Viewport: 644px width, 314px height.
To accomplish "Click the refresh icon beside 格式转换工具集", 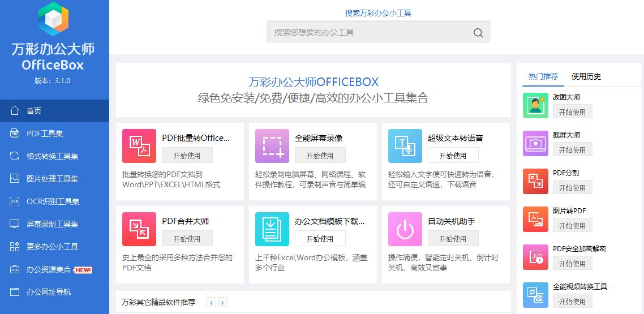I will pyautogui.click(x=15, y=156).
